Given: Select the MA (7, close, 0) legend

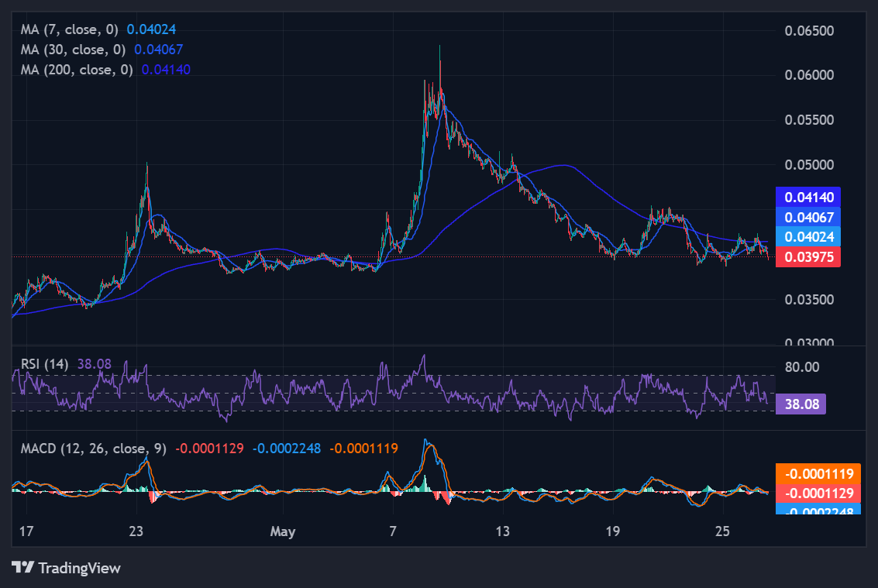Looking at the screenshot, I should [70, 29].
